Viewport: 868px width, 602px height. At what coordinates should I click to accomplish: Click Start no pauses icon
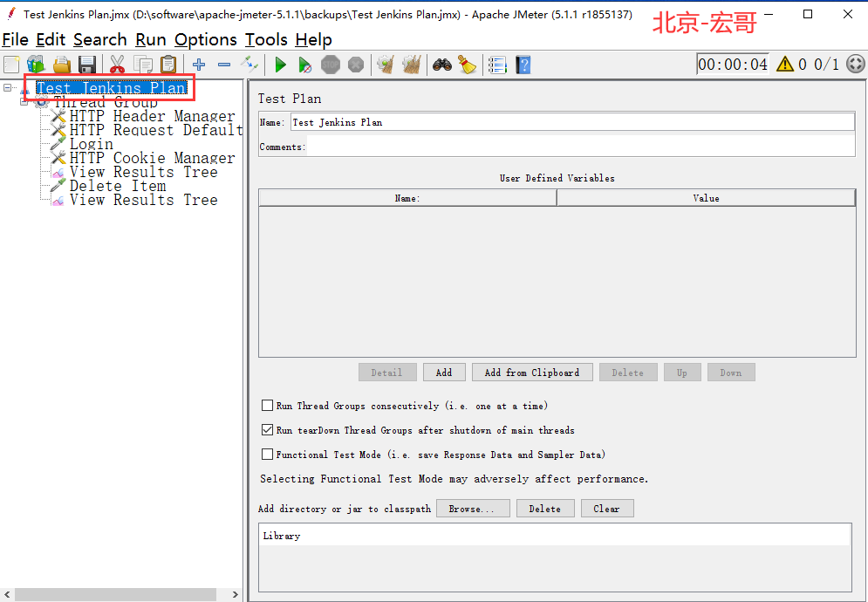click(304, 65)
